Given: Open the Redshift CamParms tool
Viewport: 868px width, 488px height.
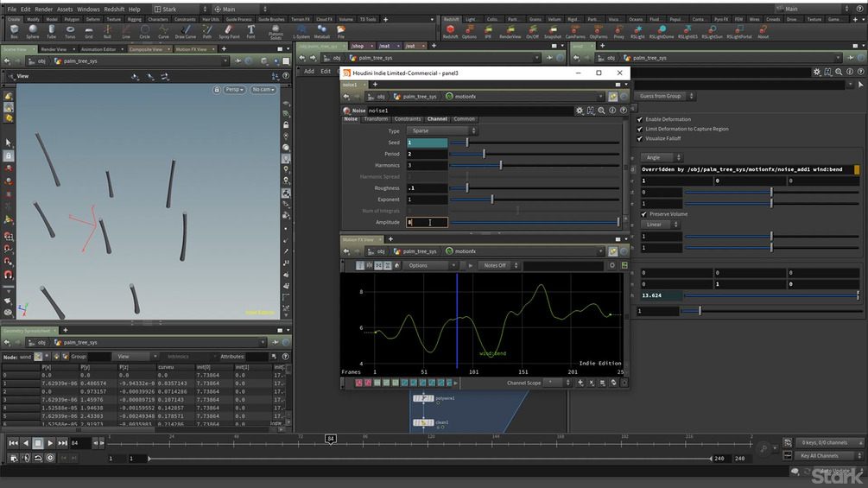Looking at the screenshot, I should click(x=575, y=31).
